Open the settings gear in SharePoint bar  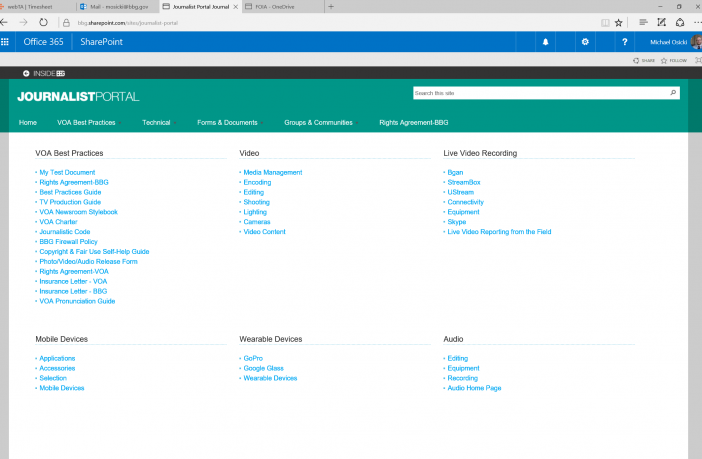[585, 42]
